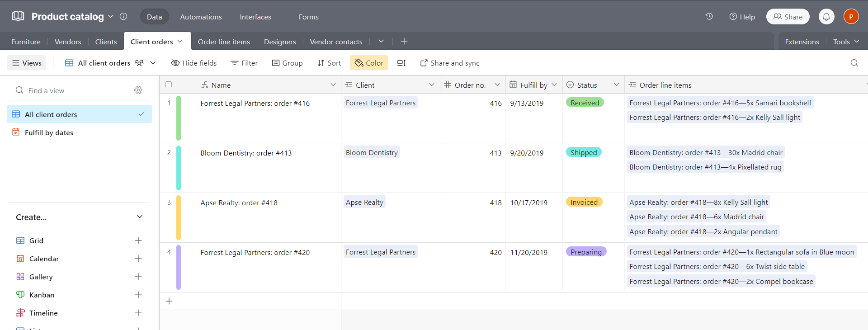Click the Airtable base book icon

pyautogui.click(x=18, y=16)
